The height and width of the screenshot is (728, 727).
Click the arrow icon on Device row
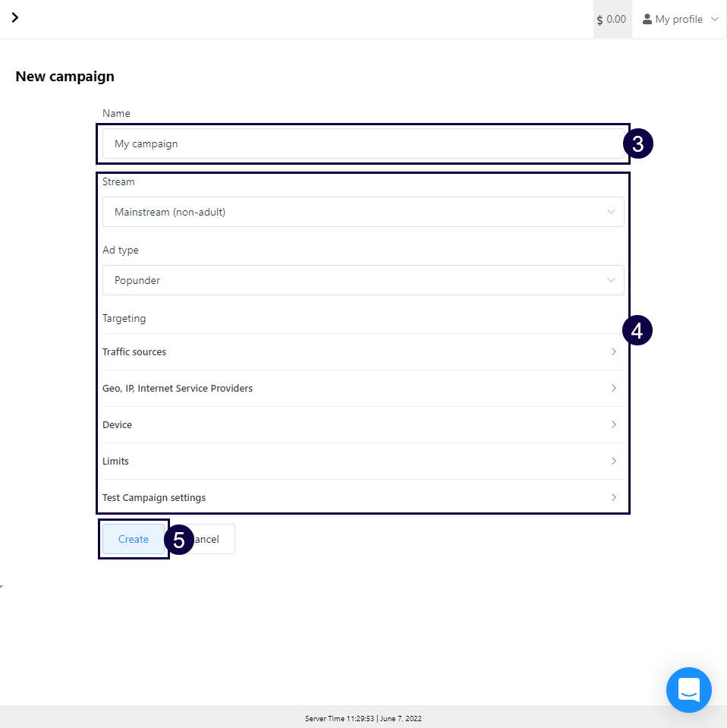pos(613,424)
